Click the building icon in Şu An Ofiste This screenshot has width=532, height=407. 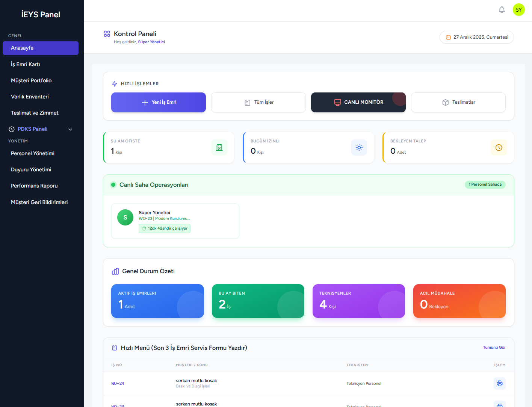pyautogui.click(x=219, y=148)
